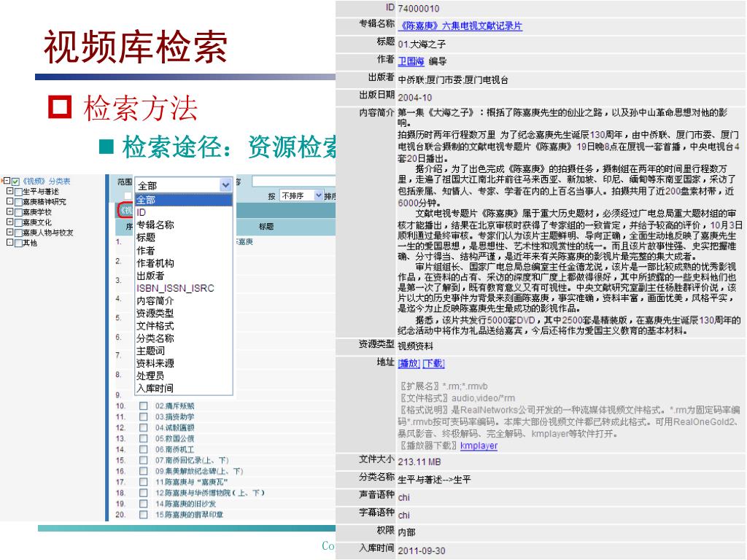Open the 《陈嘉庚》六集电视文献记录片 album link
The height and width of the screenshot is (560, 747).
[x=460, y=26]
